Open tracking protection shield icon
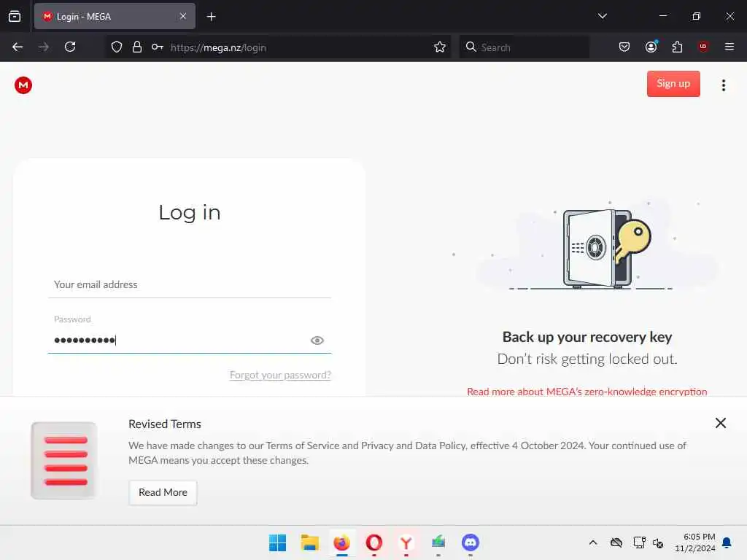 click(117, 47)
